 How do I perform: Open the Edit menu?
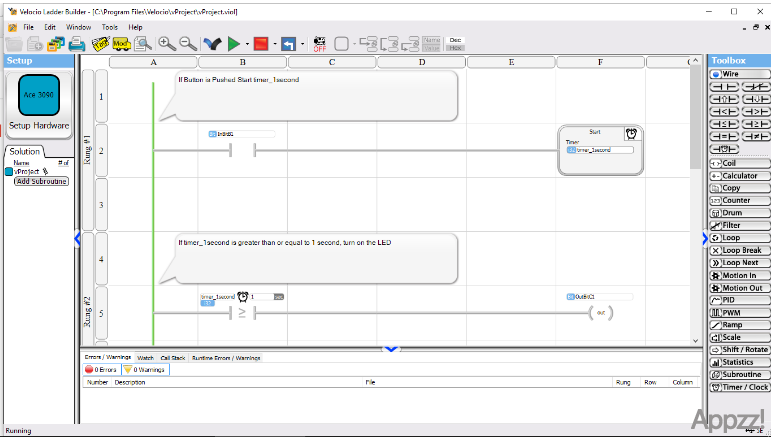[50, 27]
